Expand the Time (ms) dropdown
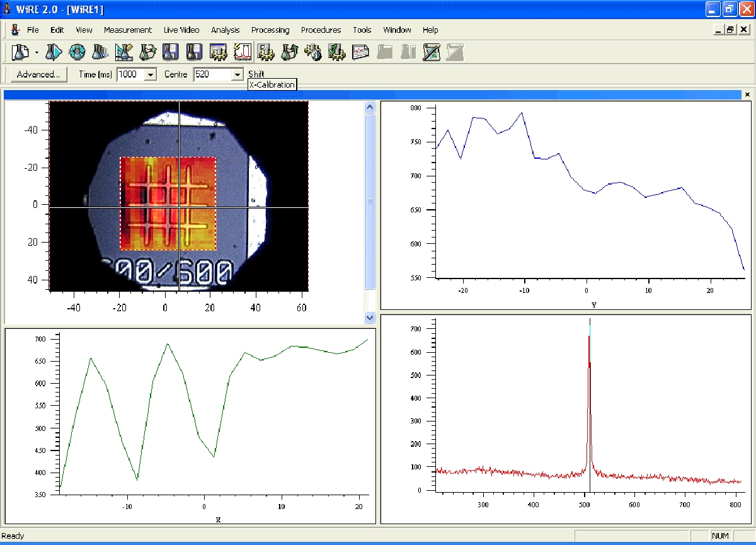 (151, 75)
